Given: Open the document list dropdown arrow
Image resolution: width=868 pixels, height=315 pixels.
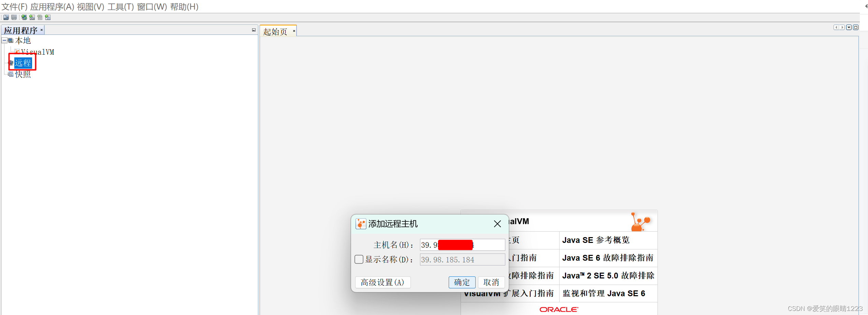Looking at the screenshot, I should tap(849, 27).
